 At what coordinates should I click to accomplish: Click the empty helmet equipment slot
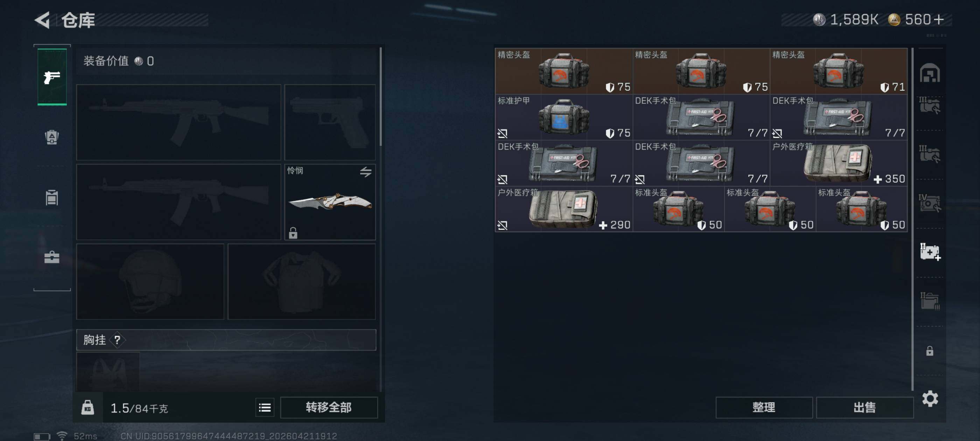[150, 281]
